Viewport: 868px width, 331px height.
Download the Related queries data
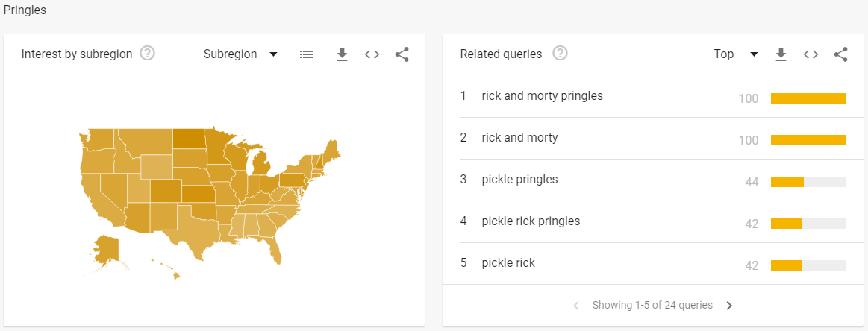(781, 54)
